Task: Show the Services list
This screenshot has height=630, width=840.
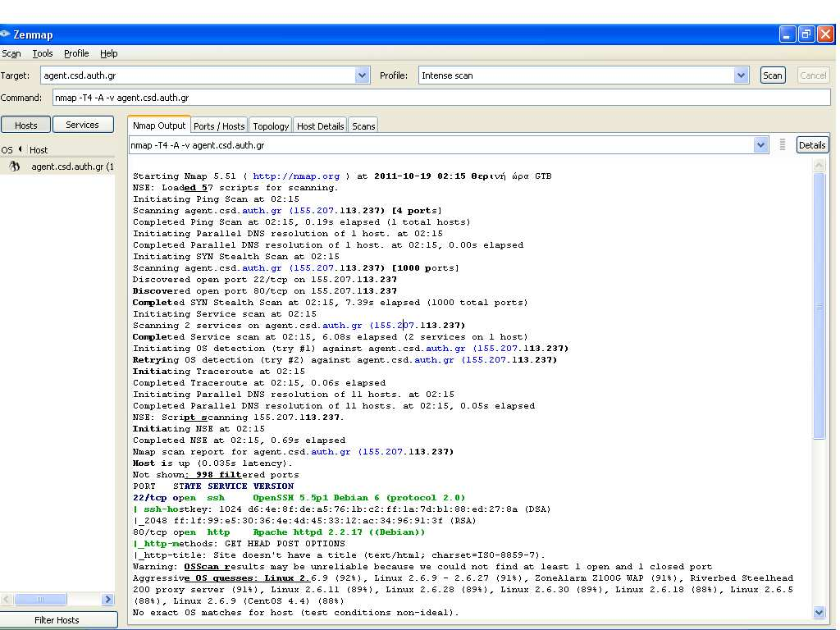Action: pyautogui.click(x=83, y=125)
